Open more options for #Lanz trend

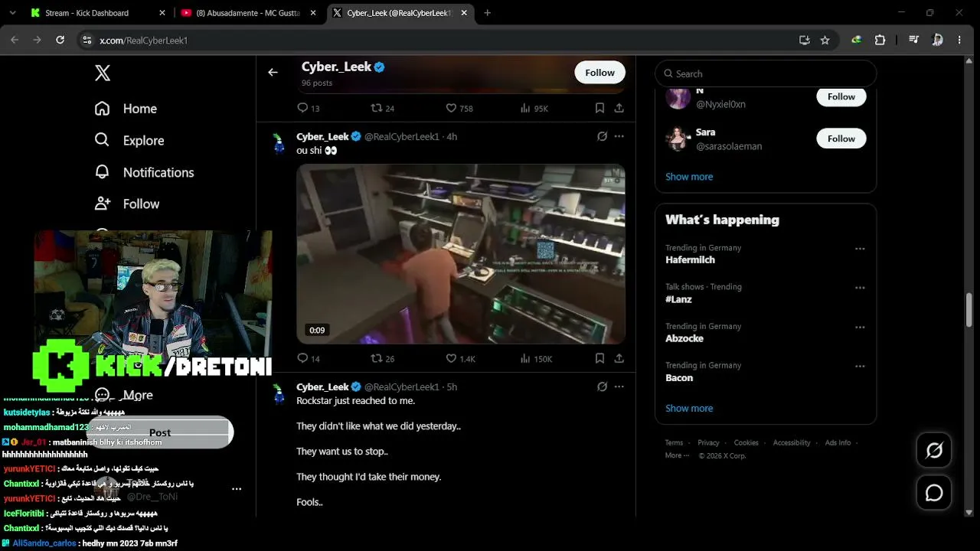pyautogui.click(x=860, y=288)
